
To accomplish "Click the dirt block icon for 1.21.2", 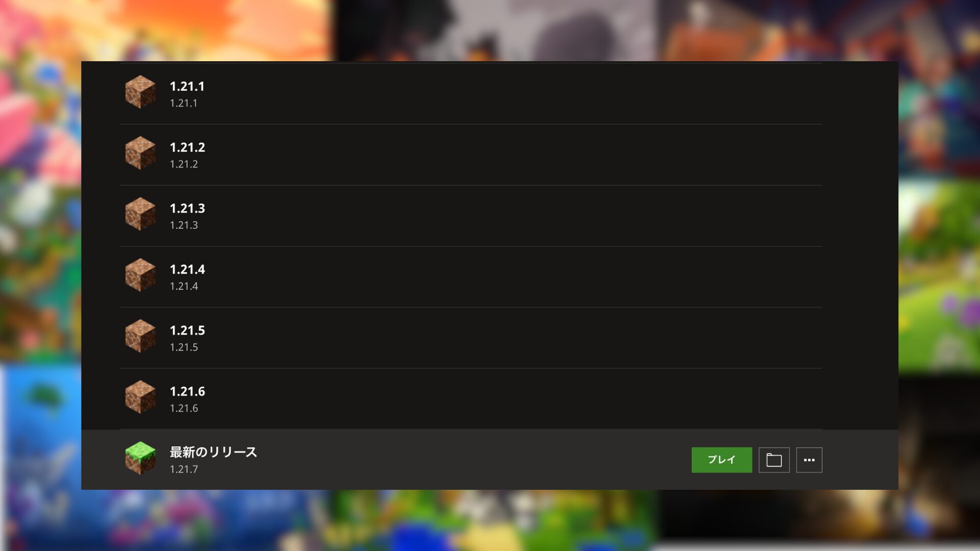I will click(140, 153).
